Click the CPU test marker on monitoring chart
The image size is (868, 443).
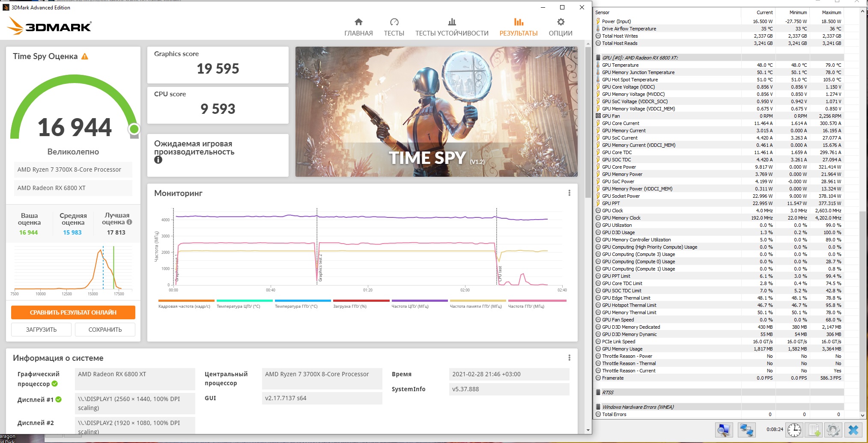(500, 274)
